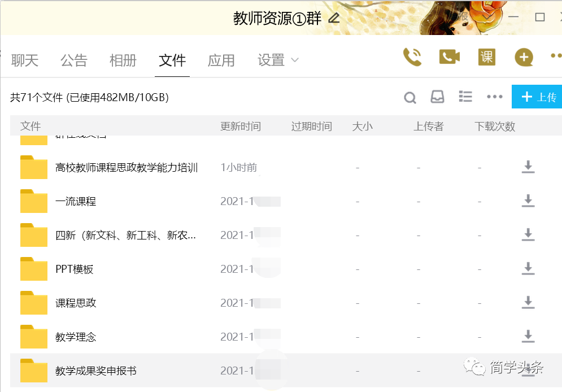This screenshot has width=562, height=392.
Task: Click the 共71个文件 storage summary text
Action: (x=90, y=97)
